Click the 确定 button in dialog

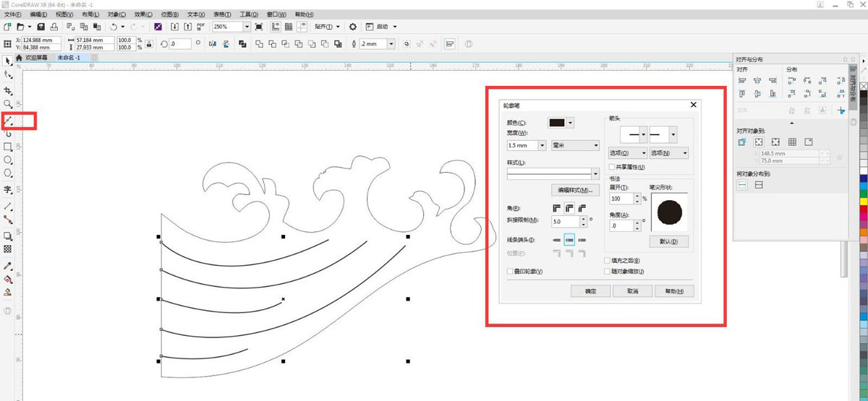click(590, 291)
